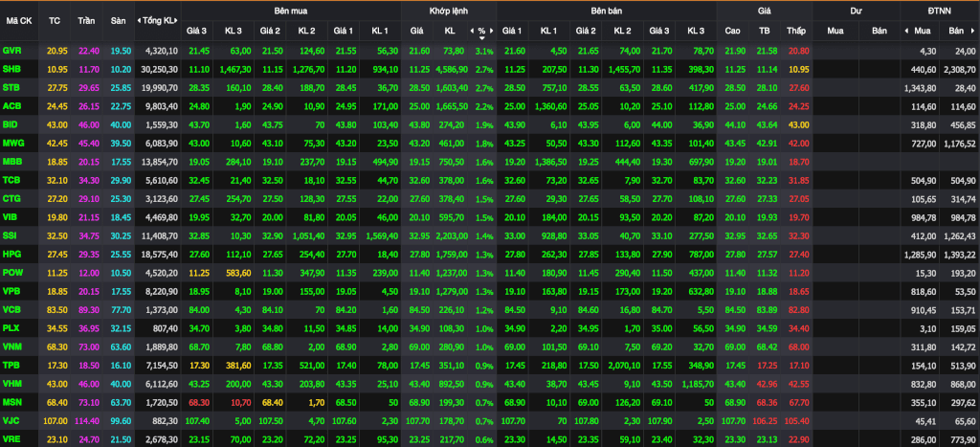
Task: Click Bán header under the Dư group
Action: tap(879, 30)
